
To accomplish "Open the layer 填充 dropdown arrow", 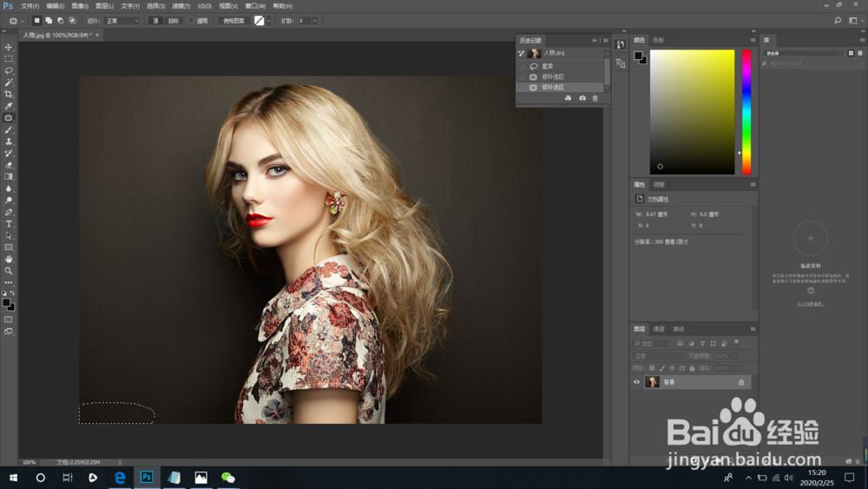I will pos(734,367).
